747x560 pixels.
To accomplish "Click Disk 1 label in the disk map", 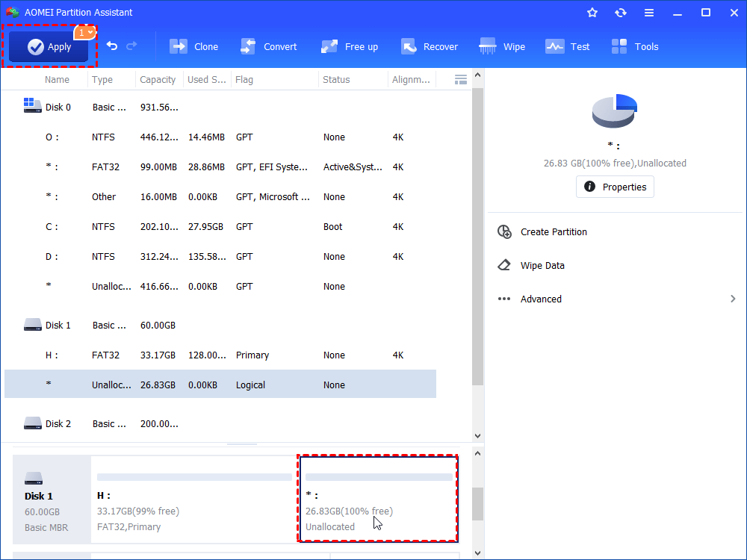I will [x=39, y=497].
